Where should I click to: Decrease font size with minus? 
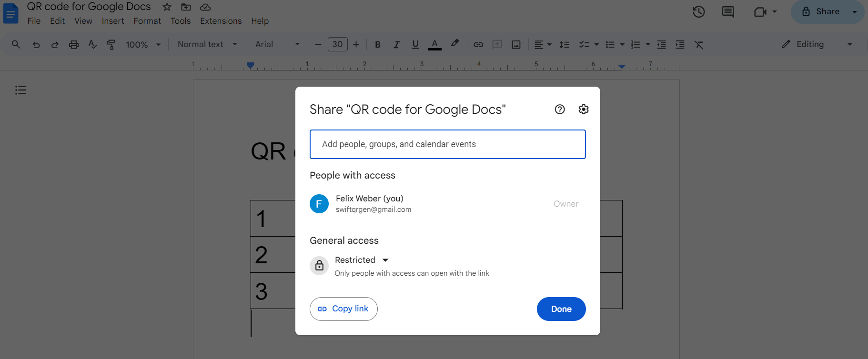319,44
